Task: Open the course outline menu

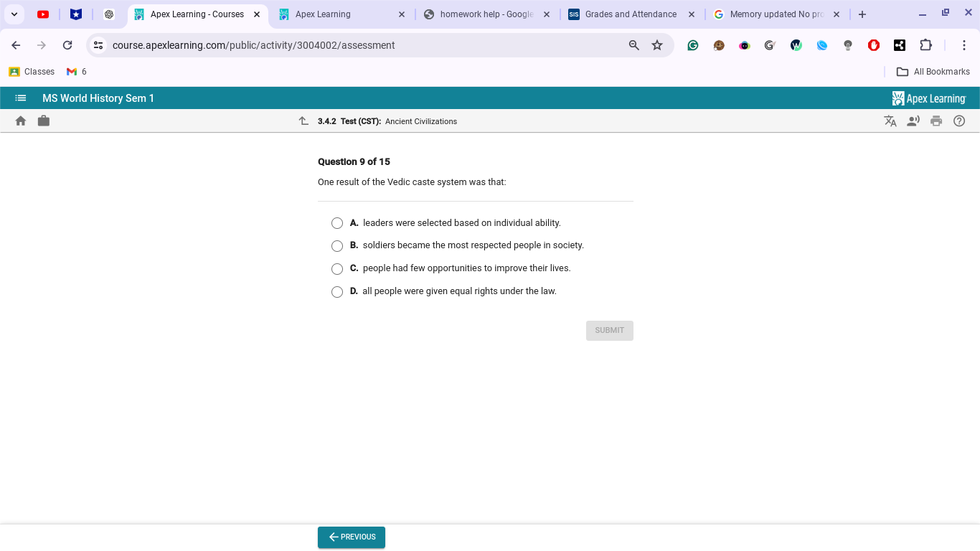Action: click(20, 98)
